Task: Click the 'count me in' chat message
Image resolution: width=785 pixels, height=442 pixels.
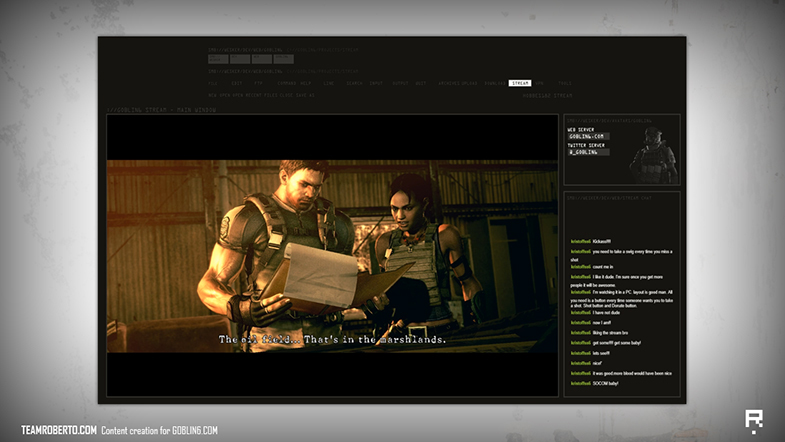Action: pyautogui.click(x=603, y=267)
